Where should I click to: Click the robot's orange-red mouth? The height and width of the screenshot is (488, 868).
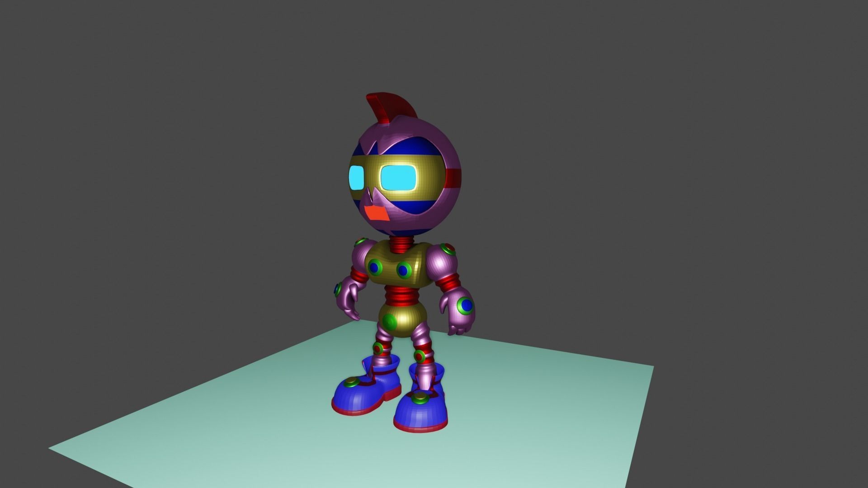377,212
